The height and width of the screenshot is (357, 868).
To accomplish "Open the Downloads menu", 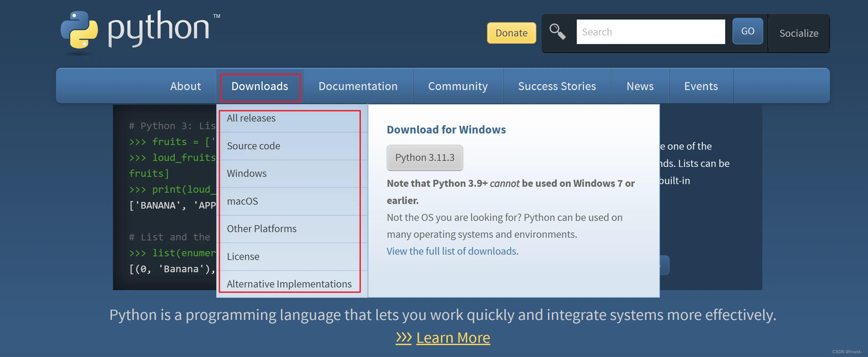I will point(259,86).
